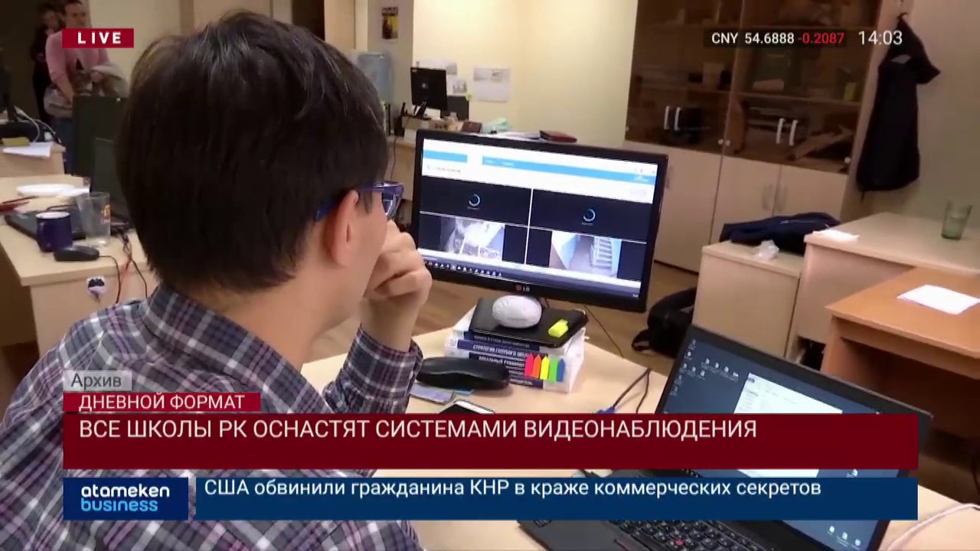Viewport: 980px width, 551px height.
Task: Click the headline ВСЕ ШКОЛЫ РК ОСНАСТЯТ СИСТЕМАМИ ВИДЕОНАБЛЮДЕНИЯ
Action: (x=418, y=429)
